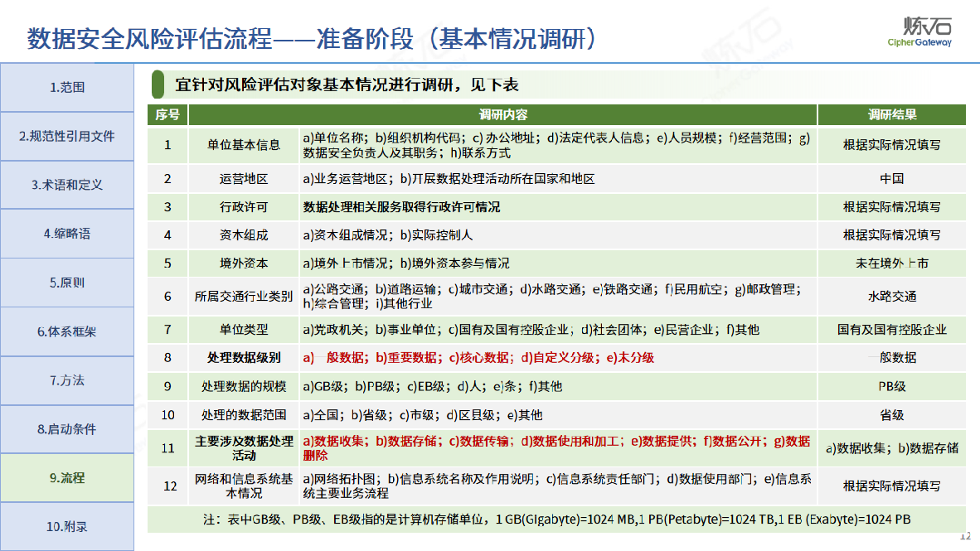Select content cell a)业务运营地区；b)开展数据处理活动所在国家和地区
This screenshot has height=551, width=980.
click(558, 179)
